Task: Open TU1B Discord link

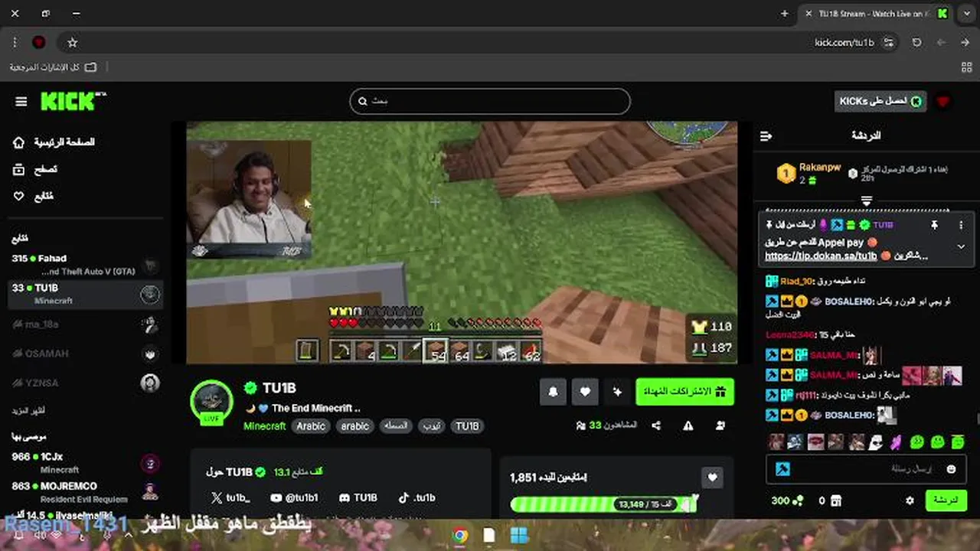Action: [x=358, y=497]
